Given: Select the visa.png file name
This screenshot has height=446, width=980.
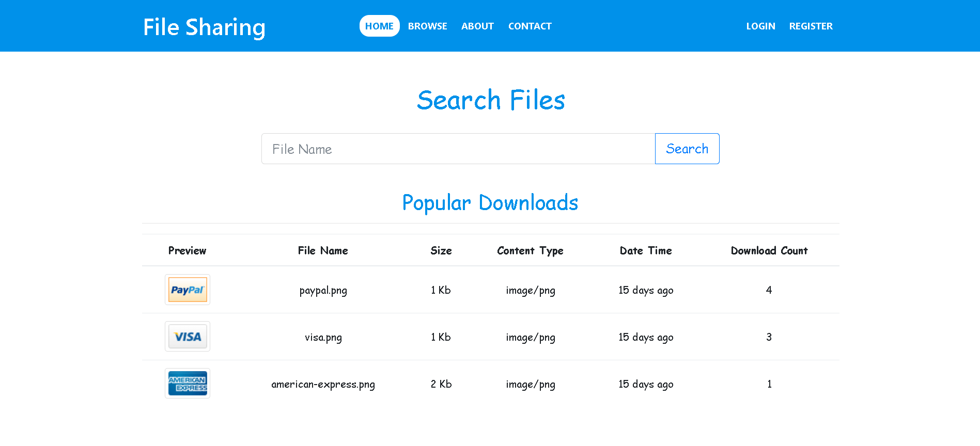Looking at the screenshot, I should tap(323, 337).
